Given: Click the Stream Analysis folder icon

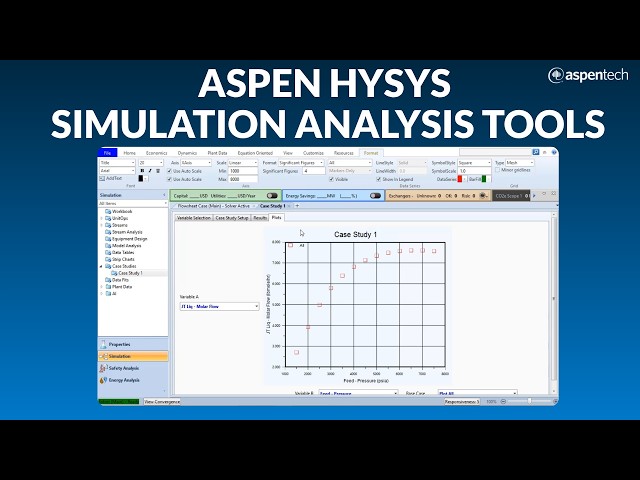Looking at the screenshot, I should (108, 232).
